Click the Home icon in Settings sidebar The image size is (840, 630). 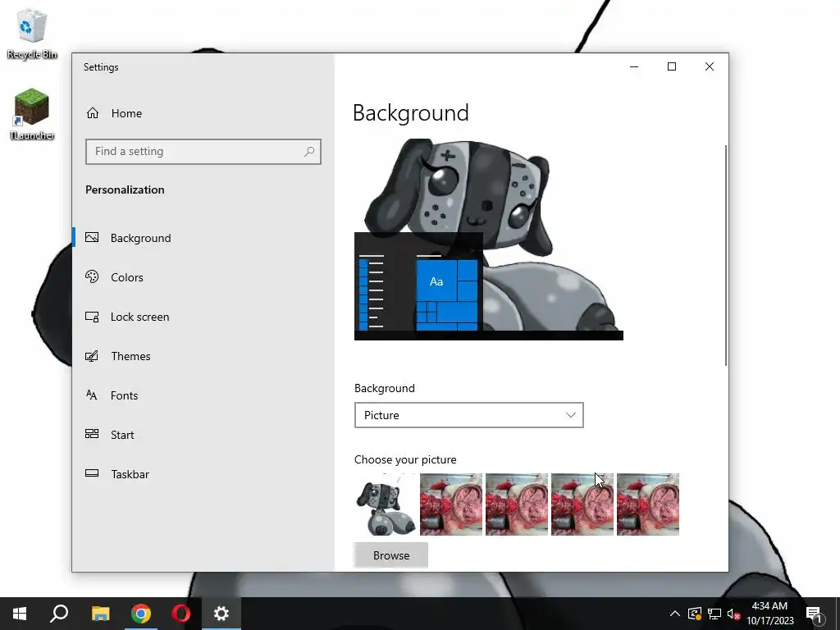[x=93, y=113]
